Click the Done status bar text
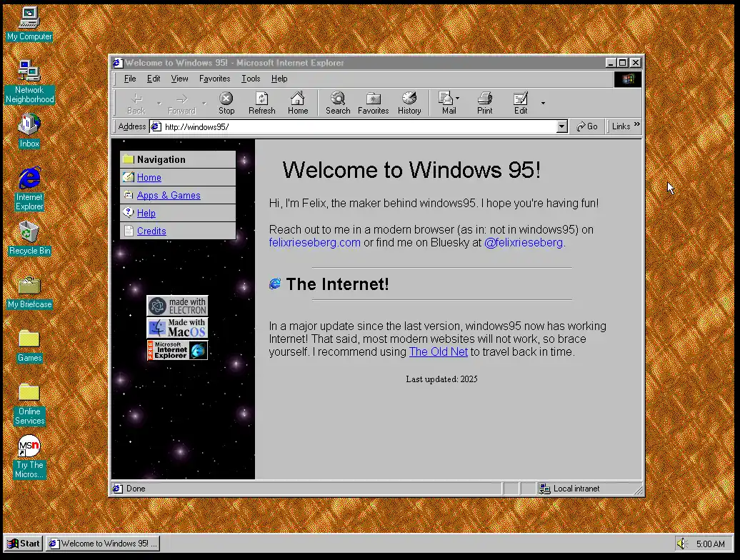Screen dimensions: 740x560 (136, 489)
